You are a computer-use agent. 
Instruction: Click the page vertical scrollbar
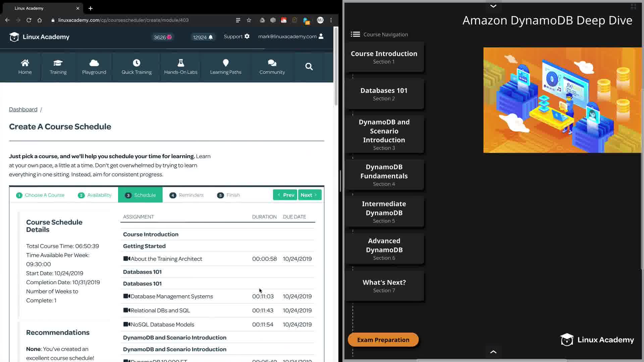pos(336,67)
